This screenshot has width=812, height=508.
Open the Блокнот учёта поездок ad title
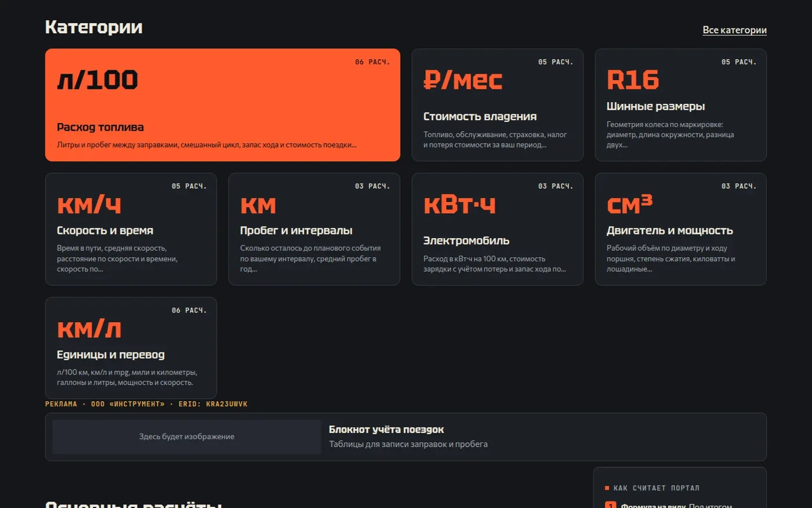pos(386,430)
